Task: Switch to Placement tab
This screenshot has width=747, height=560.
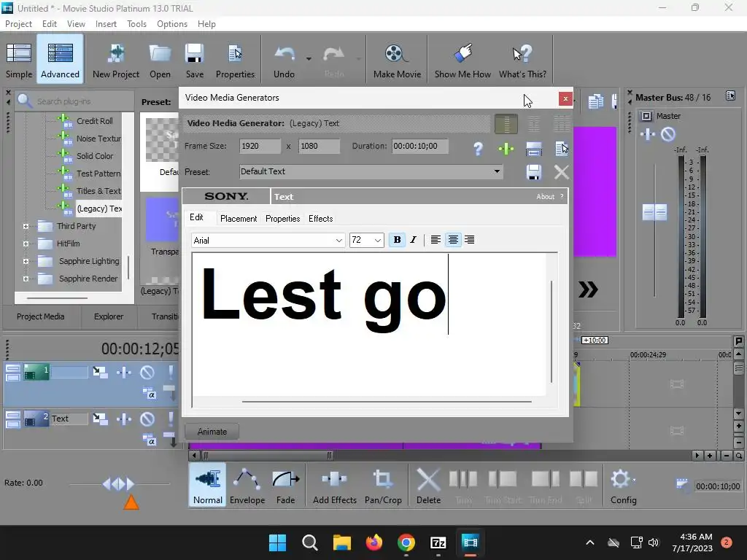Action: coord(239,219)
